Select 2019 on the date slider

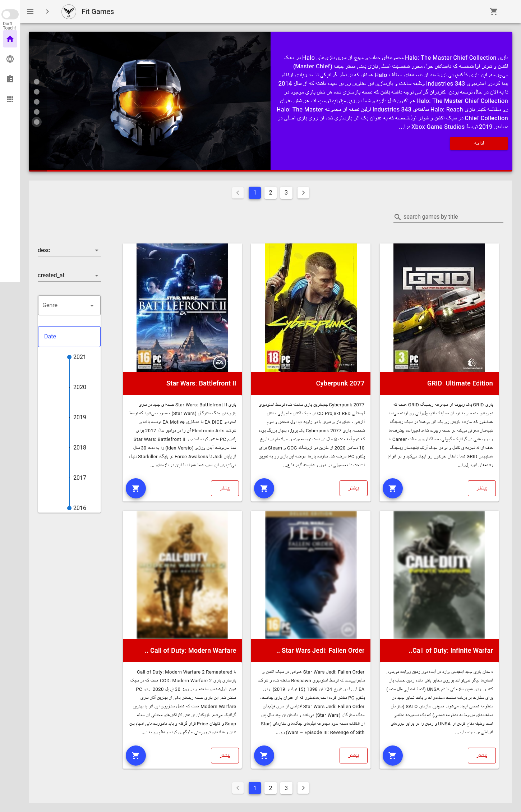pos(79,418)
